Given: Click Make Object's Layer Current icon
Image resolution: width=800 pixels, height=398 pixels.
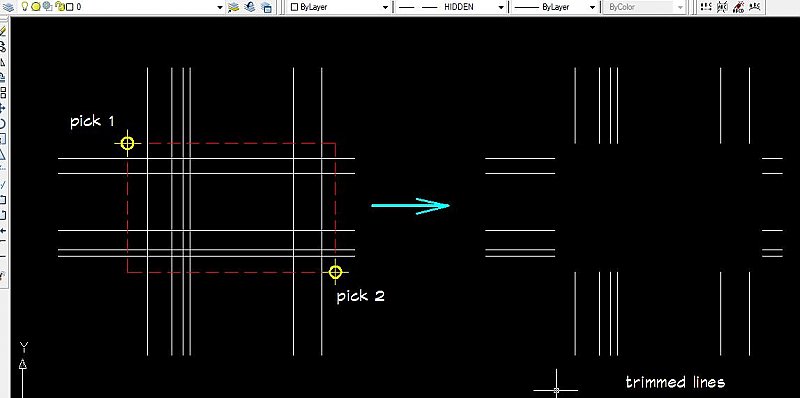Looking at the screenshot, I should pos(234,7).
